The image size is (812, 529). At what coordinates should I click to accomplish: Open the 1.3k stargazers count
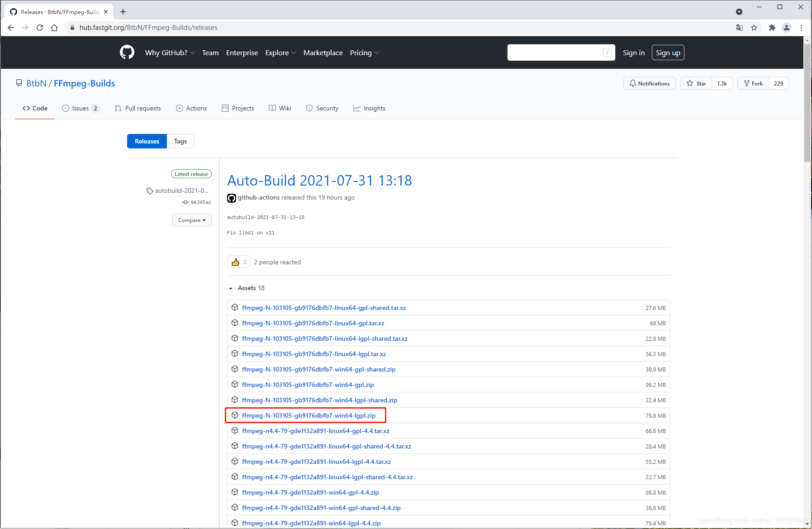[722, 83]
